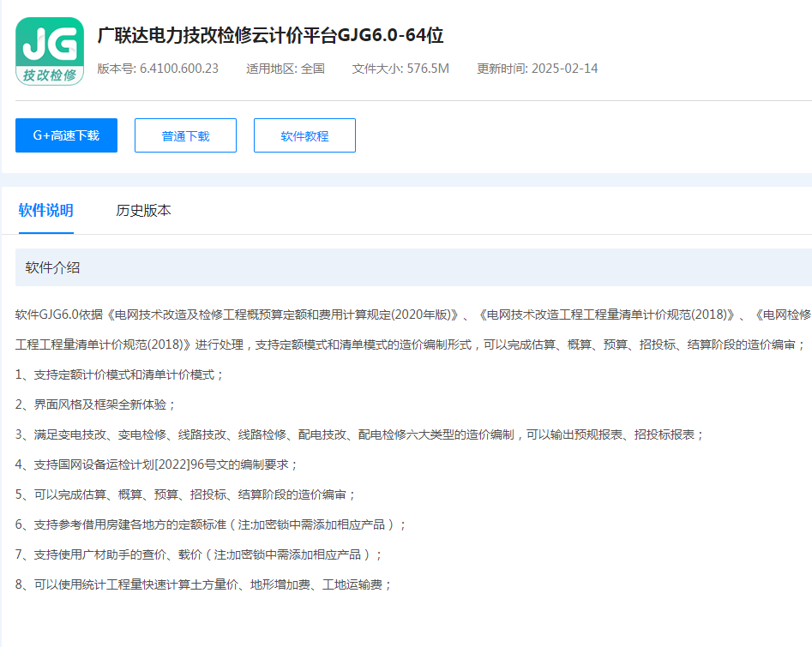Click the title 广联达电力技改检修云计价平台GJG6.0-64位

click(270, 35)
